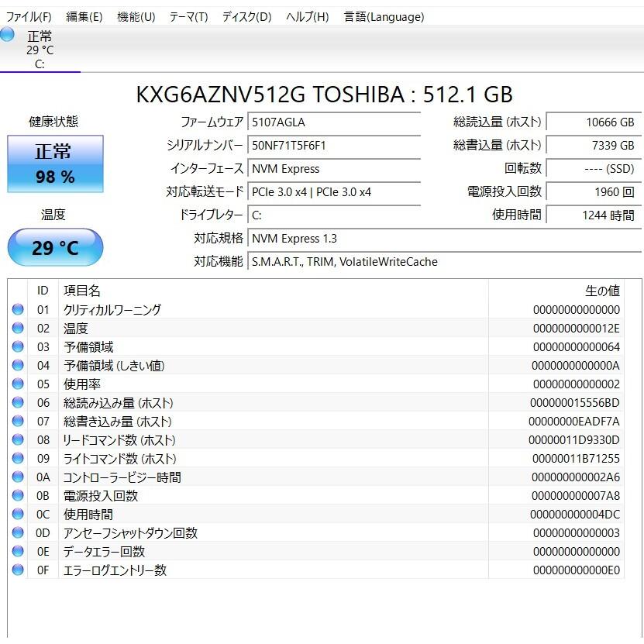Viewport: 644px width, 644px height.
Task: Click status dot for 0B 電源投入回数
Action: click(18, 495)
